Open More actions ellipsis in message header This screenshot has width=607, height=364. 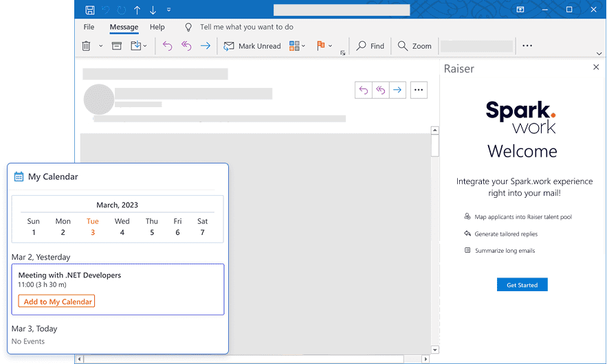coord(419,90)
